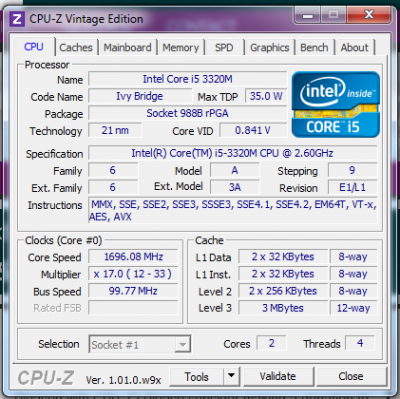Click the Ver. 1.01.0.w9x version text

tap(123, 380)
